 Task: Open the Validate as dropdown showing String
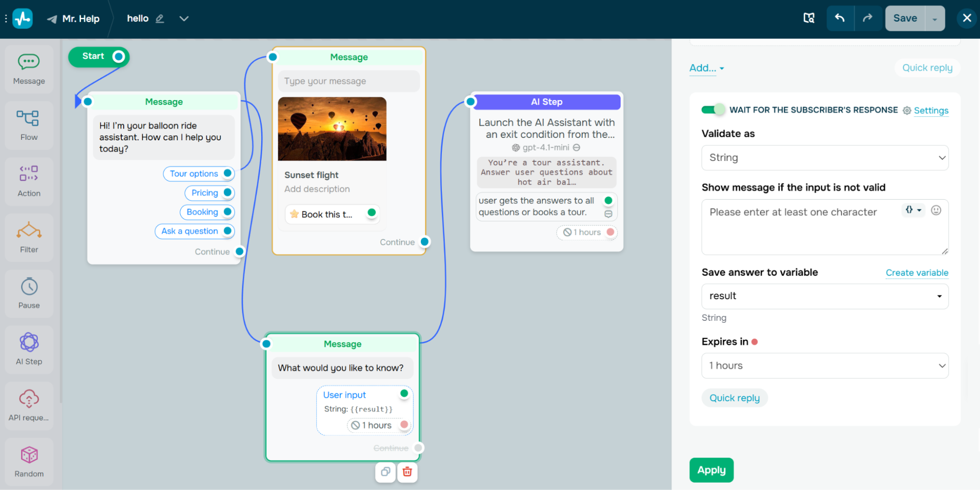824,157
